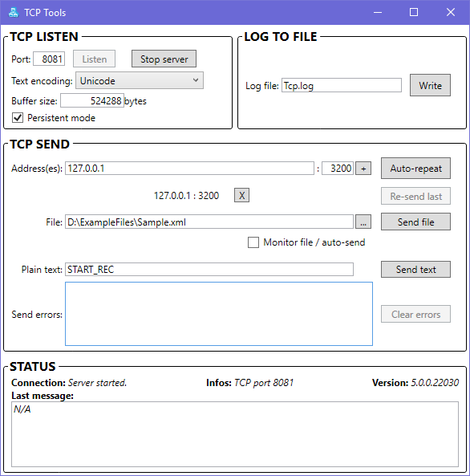470x476 pixels.
Task: Click the Send text button
Action: [415, 269]
